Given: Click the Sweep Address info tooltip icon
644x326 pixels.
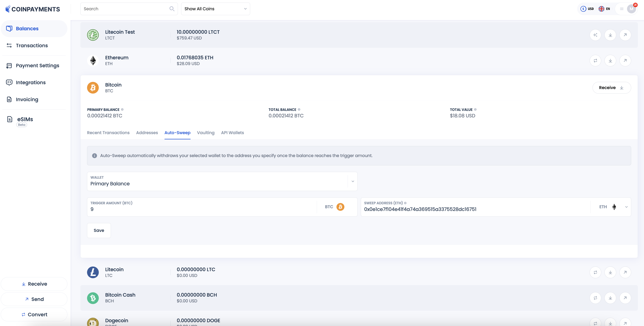Looking at the screenshot, I should pos(405,203).
